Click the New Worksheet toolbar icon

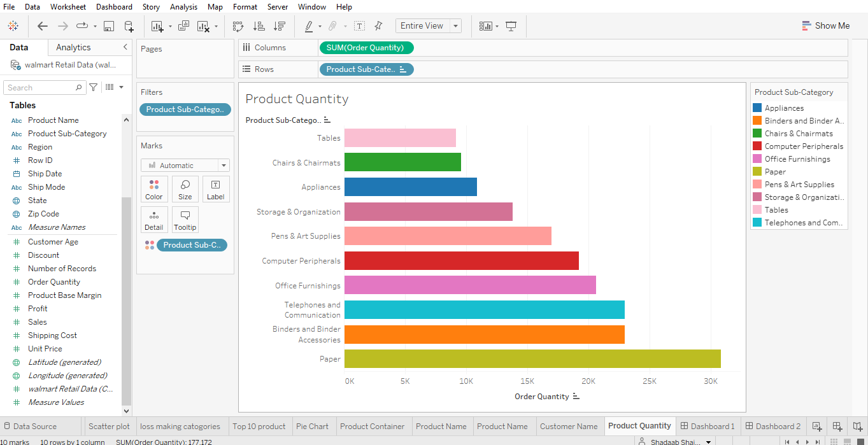(x=157, y=26)
